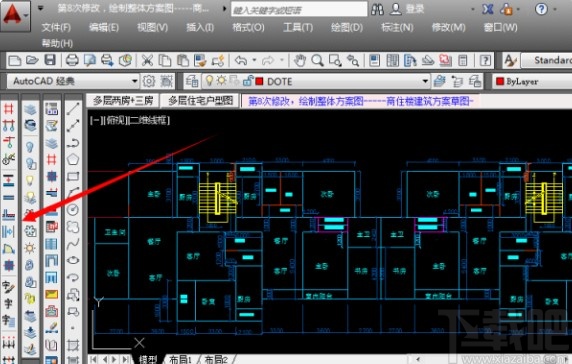Open the 文件(F) menu
The image size is (572, 364).
(x=56, y=27)
